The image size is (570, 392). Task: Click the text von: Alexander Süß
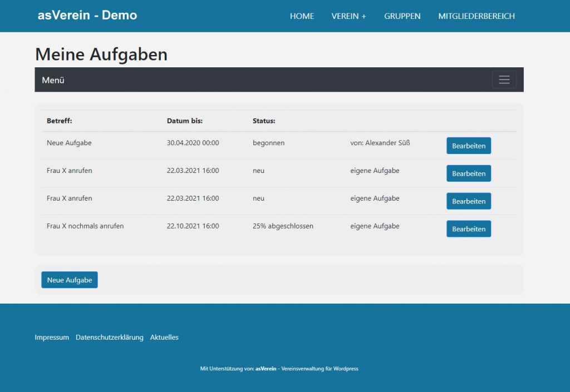(x=380, y=143)
